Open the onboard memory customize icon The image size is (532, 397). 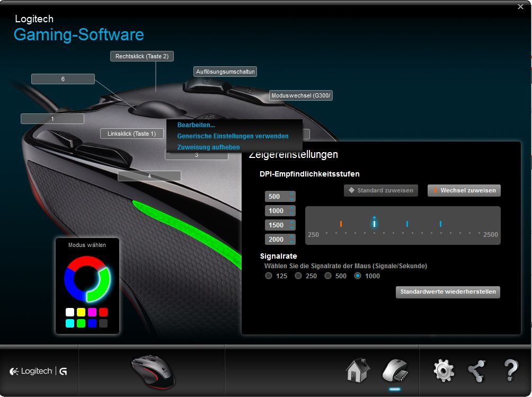click(395, 370)
